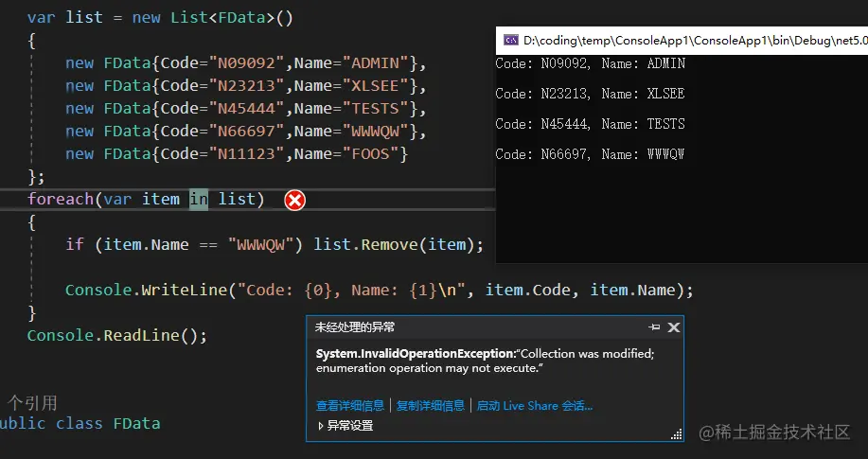
Task: Click console line Code: N45444, Name: TESTS
Action: 590,124
